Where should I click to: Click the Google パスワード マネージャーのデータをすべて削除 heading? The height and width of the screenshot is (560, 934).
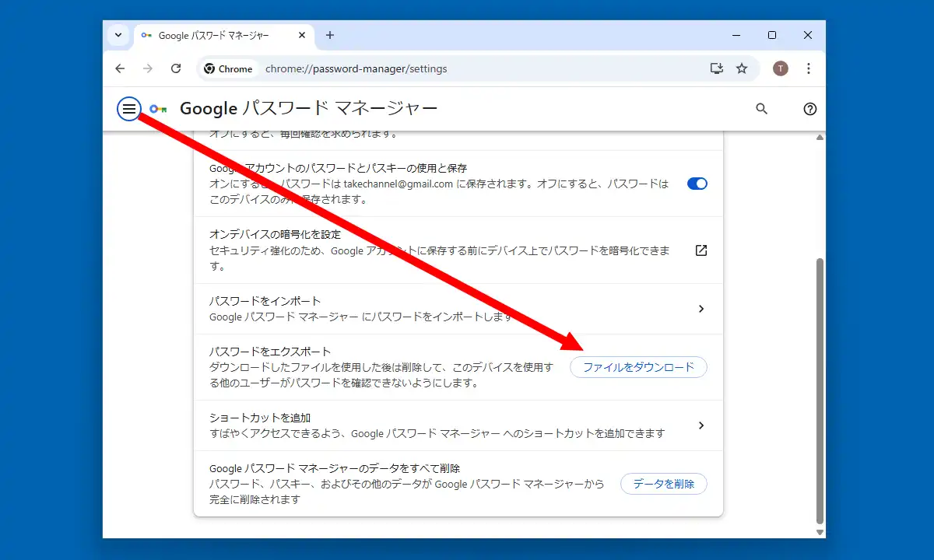335,468
